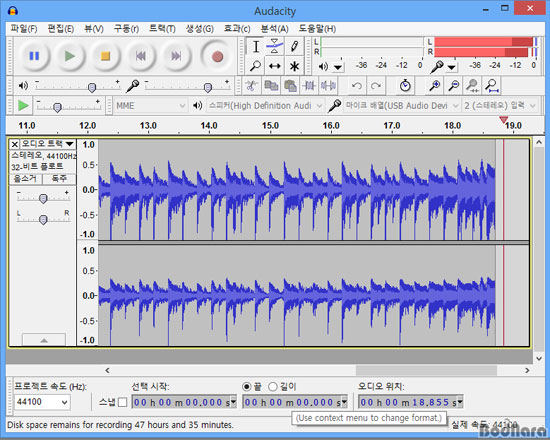Select the Zoom magnifier tool
This screenshot has height=440, width=550.
coord(256,66)
